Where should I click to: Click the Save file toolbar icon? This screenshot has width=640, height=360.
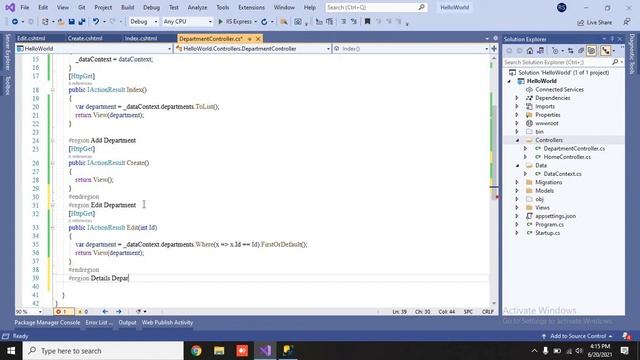pyautogui.click(x=71, y=22)
